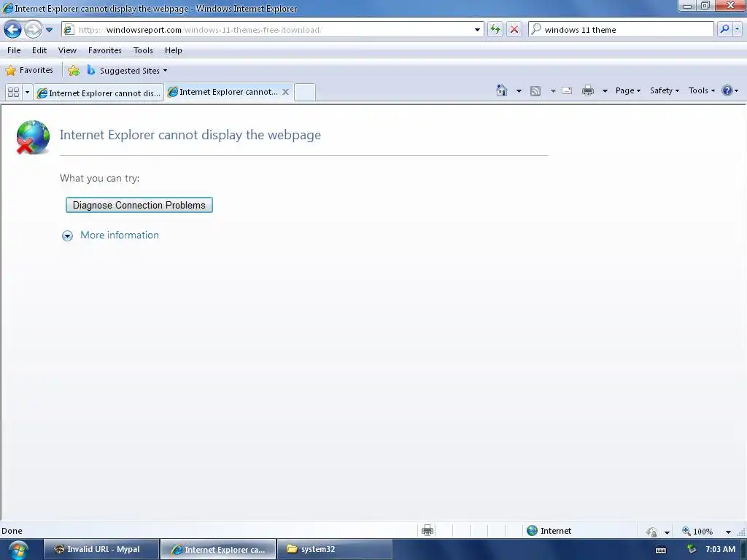Stop loading with the red X button
This screenshot has width=747, height=560.
(514, 29)
